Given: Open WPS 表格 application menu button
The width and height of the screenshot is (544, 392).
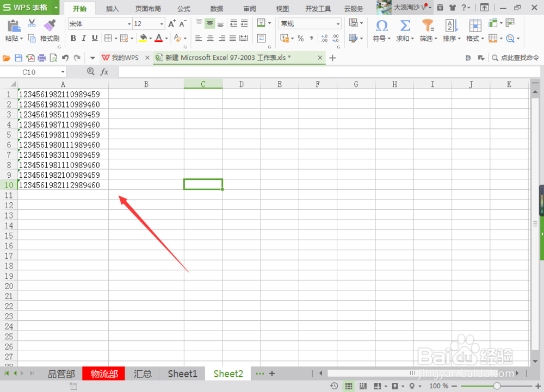Looking at the screenshot, I should tap(30, 7).
